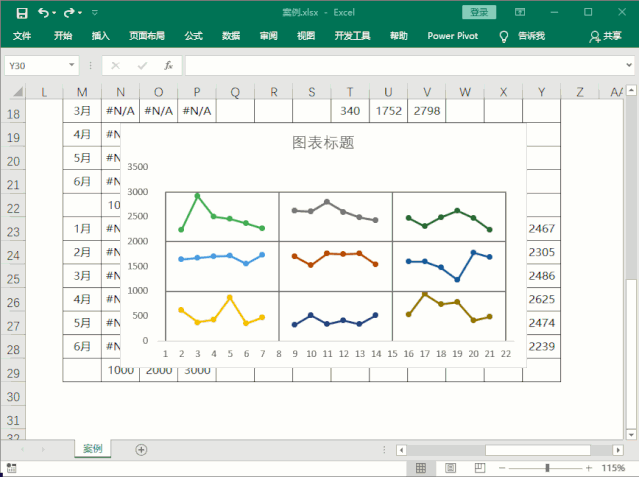Viewport: 639px width, 477px height.
Task: Click the Redo arrow icon
Action: point(69,12)
